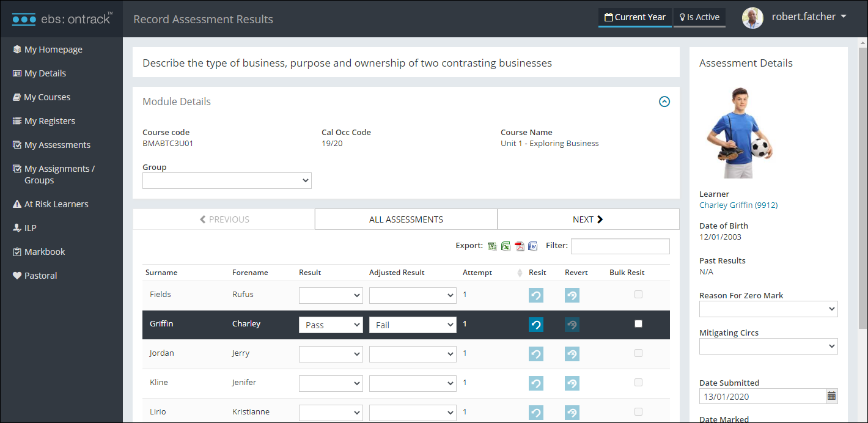Export results to Excel
This screenshot has height=423, width=868.
click(506, 246)
